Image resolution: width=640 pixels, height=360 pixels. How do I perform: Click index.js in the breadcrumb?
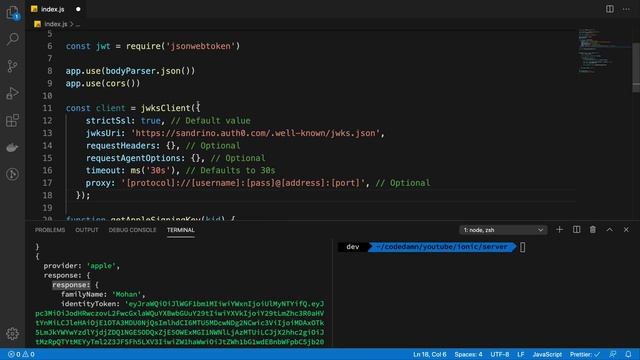(56, 24)
